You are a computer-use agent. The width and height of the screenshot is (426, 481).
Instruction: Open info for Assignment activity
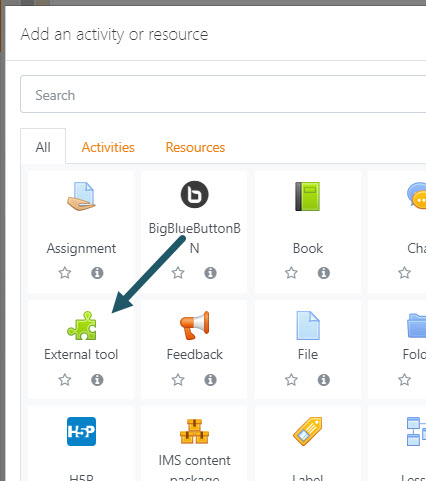(97, 273)
